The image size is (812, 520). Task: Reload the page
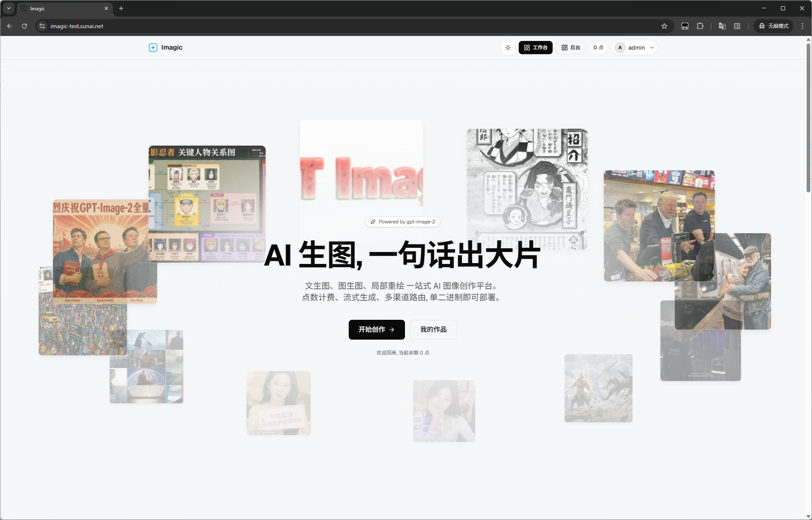click(24, 26)
